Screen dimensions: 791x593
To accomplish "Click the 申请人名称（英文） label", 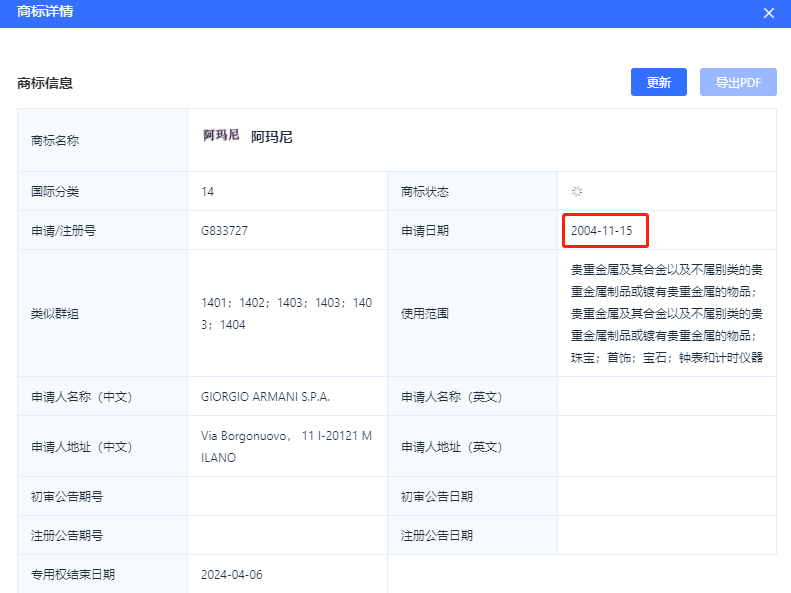I will coord(451,397).
